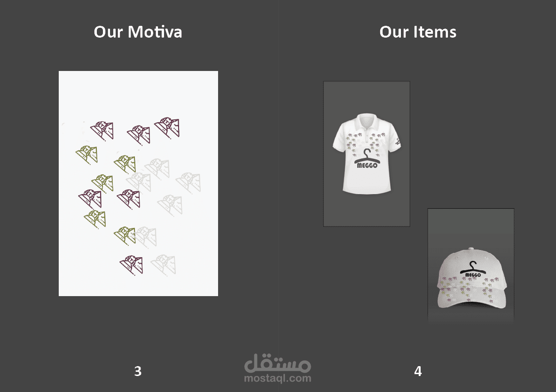Click the white motif pattern sheet

coord(138,183)
